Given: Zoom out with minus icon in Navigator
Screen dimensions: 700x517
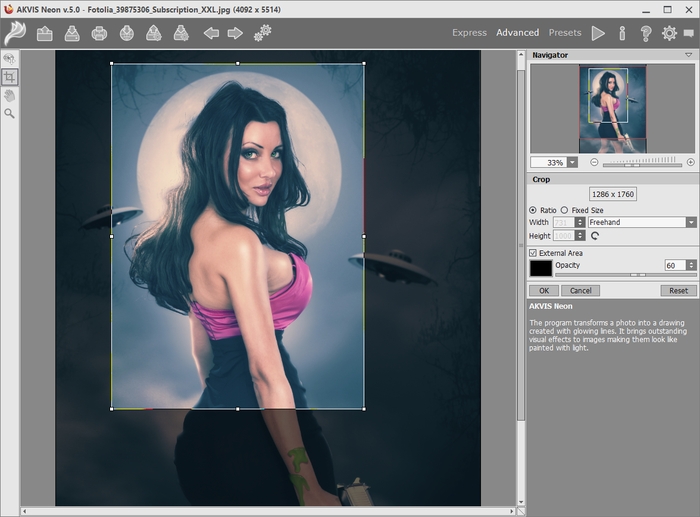Looking at the screenshot, I should [x=594, y=162].
